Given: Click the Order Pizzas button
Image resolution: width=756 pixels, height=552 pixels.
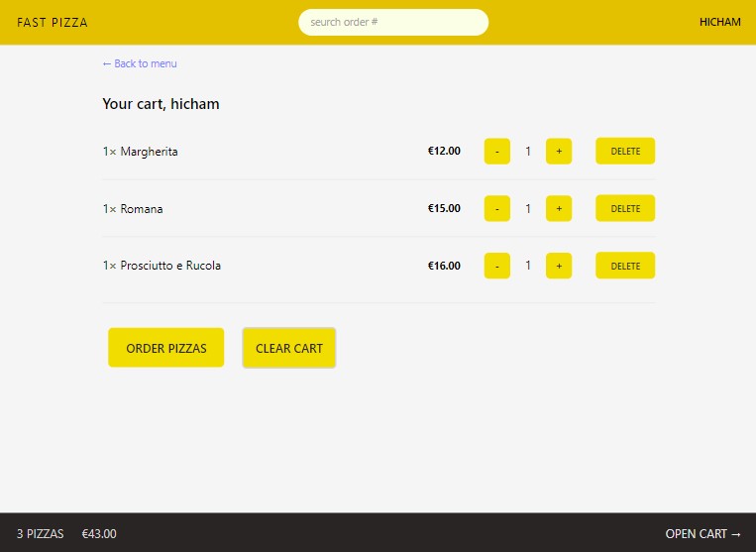Looking at the screenshot, I should [166, 348].
